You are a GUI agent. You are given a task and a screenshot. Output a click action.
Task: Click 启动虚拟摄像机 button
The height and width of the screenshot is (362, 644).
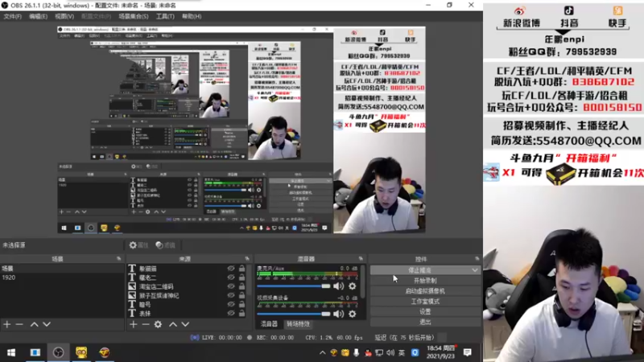point(425,291)
